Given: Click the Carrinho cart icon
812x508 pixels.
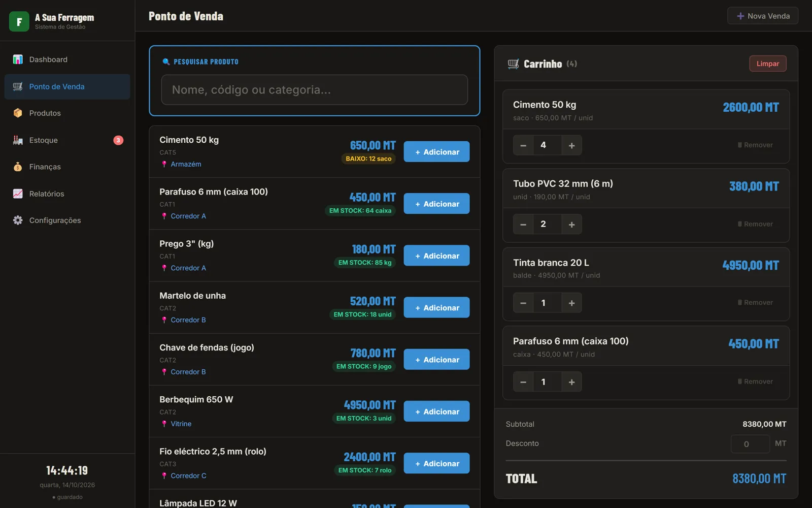Looking at the screenshot, I should coord(513,64).
